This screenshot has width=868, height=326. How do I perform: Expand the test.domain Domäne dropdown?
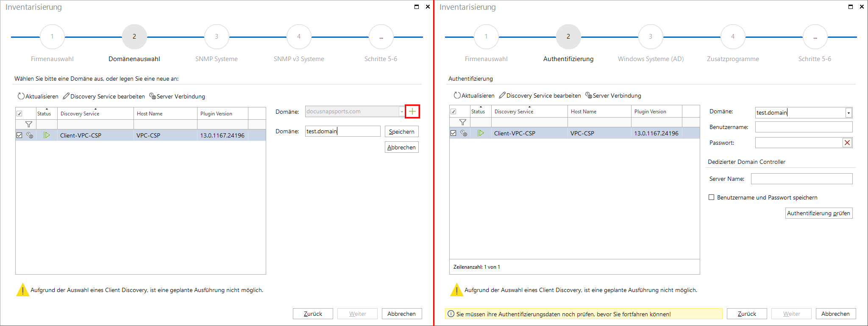(849, 112)
